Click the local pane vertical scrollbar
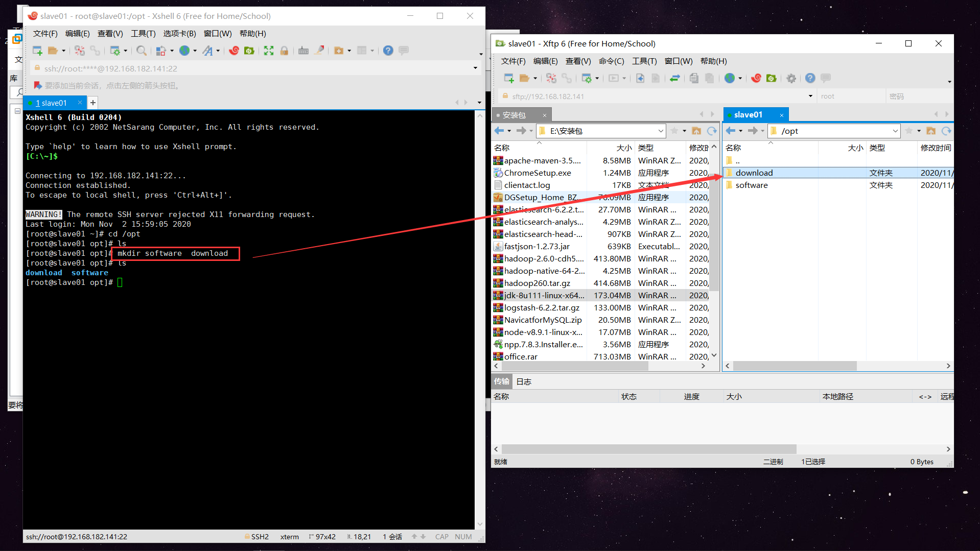 pos(714,221)
